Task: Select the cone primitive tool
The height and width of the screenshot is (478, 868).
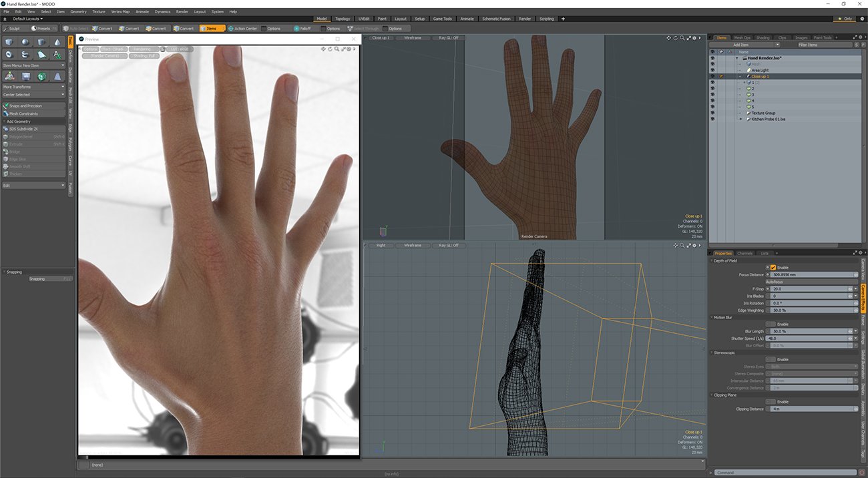Action: 57,42
